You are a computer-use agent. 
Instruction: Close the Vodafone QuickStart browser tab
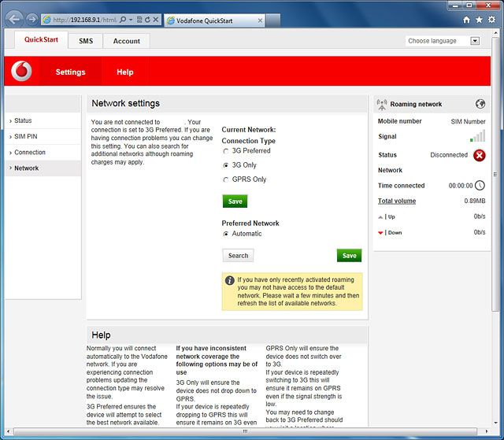260,20
